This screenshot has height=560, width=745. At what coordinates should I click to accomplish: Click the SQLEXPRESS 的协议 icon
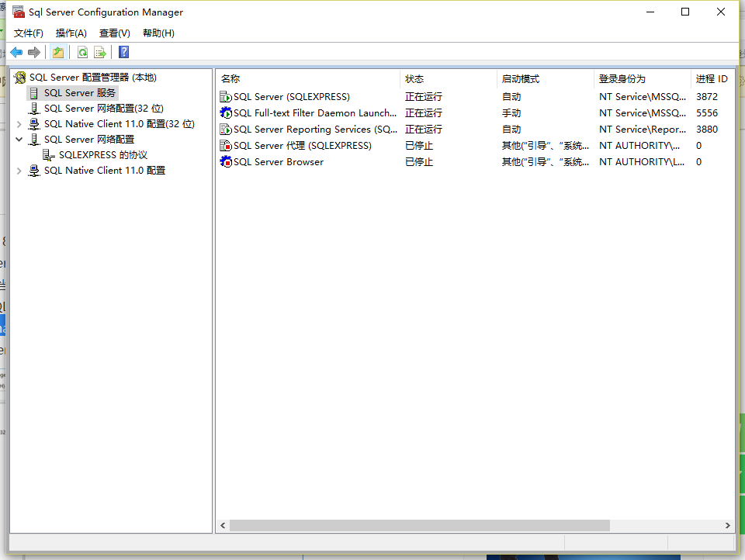coord(48,155)
